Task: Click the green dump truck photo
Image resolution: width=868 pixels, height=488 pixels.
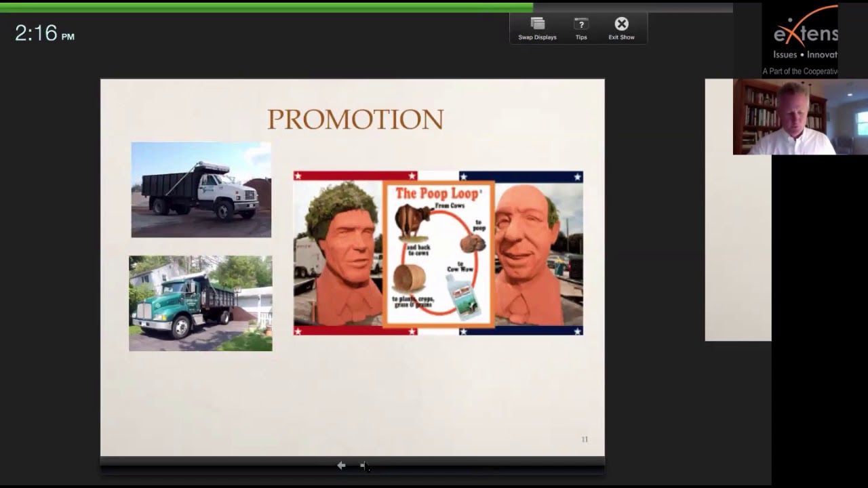Action: click(201, 303)
